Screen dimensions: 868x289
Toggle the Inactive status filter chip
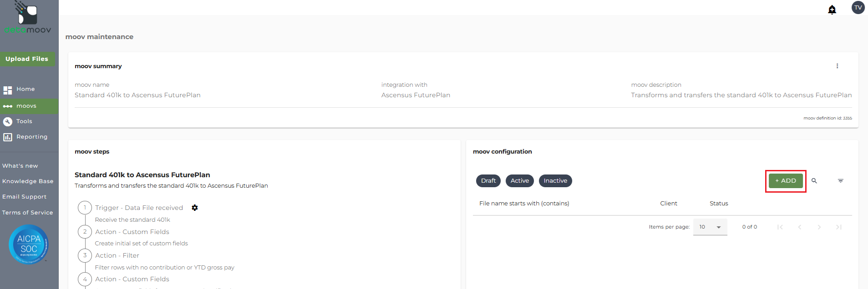pos(555,181)
